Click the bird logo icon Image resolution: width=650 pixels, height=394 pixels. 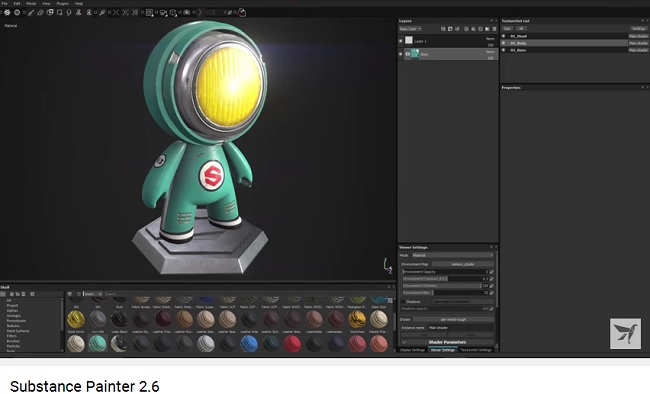coord(625,333)
